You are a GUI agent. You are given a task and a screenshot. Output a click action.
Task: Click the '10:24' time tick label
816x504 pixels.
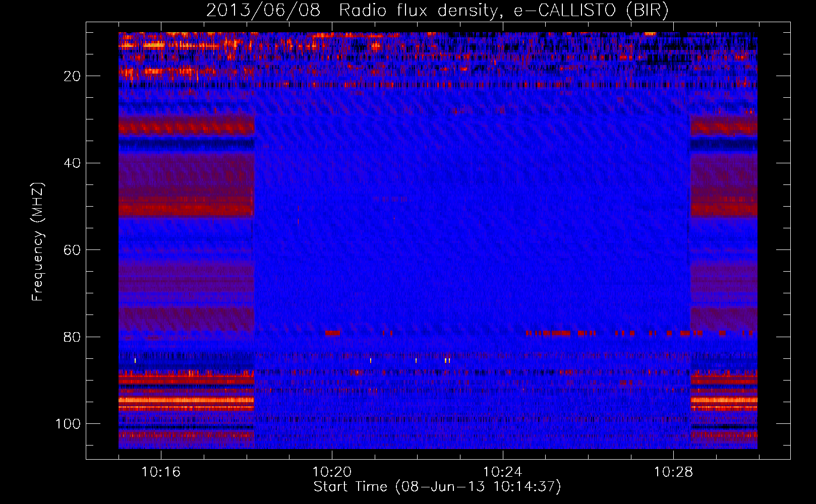[x=502, y=472]
